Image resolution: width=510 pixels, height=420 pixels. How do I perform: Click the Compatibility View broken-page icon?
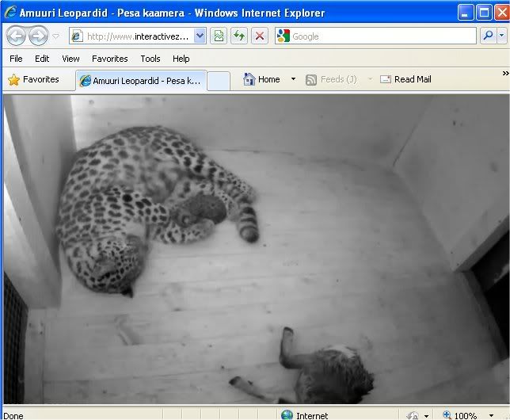coord(219,36)
